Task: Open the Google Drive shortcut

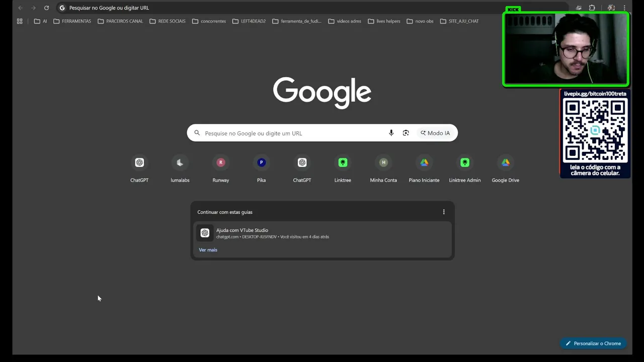Action: click(506, 169)
